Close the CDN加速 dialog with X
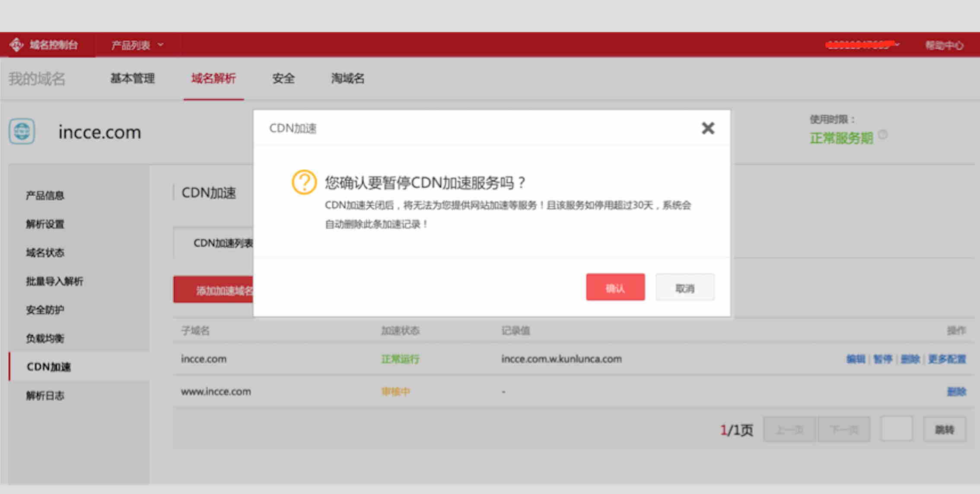The image size is (980, 494). [708, 128]
